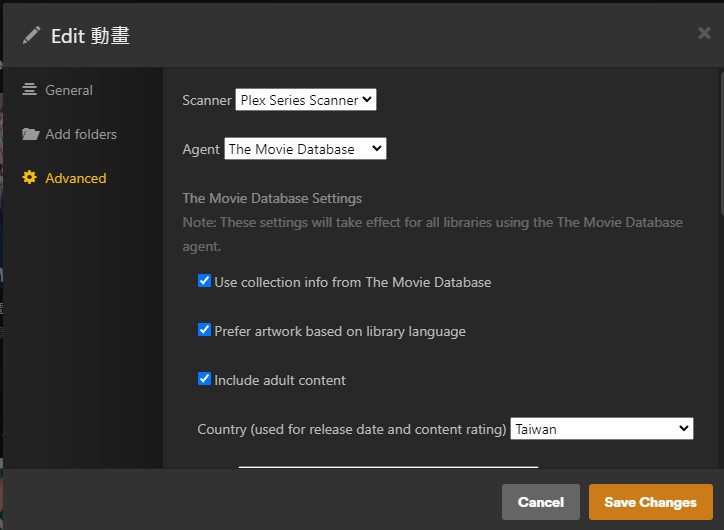Click The Movie Database Settings heading
Image resolution: width=724 pixels, height=530 pixels.
272,198
